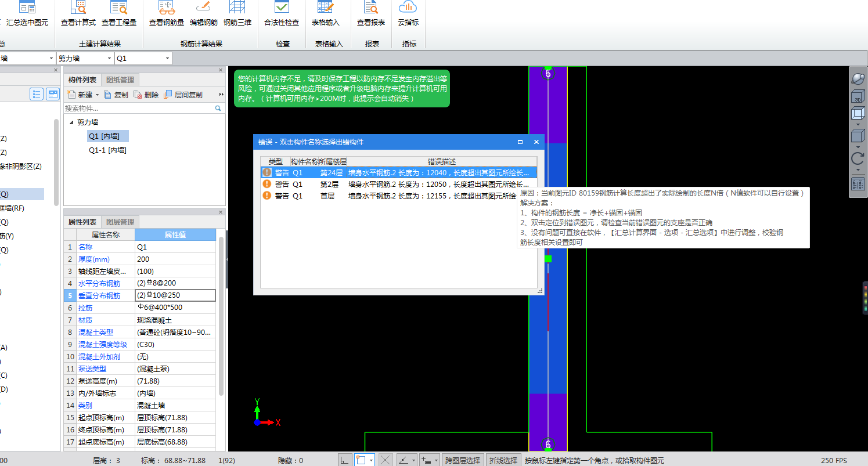Switch to 构件列表 tab
The height and width of the screenshot is (466, 868).
click(x=82, y=80)
